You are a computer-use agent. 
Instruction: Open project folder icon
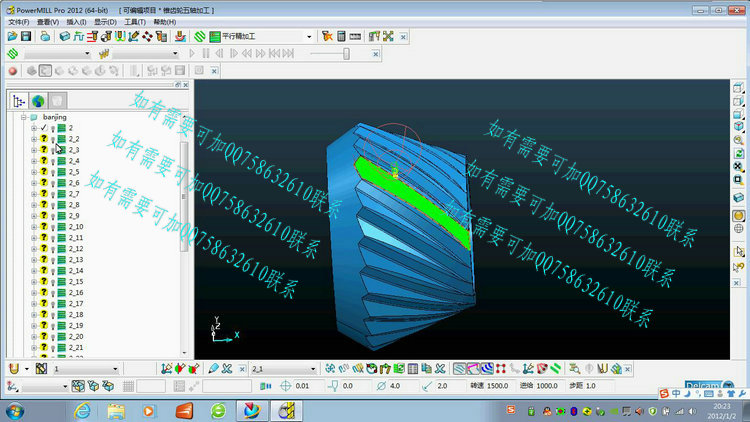[x=12, y=36]
